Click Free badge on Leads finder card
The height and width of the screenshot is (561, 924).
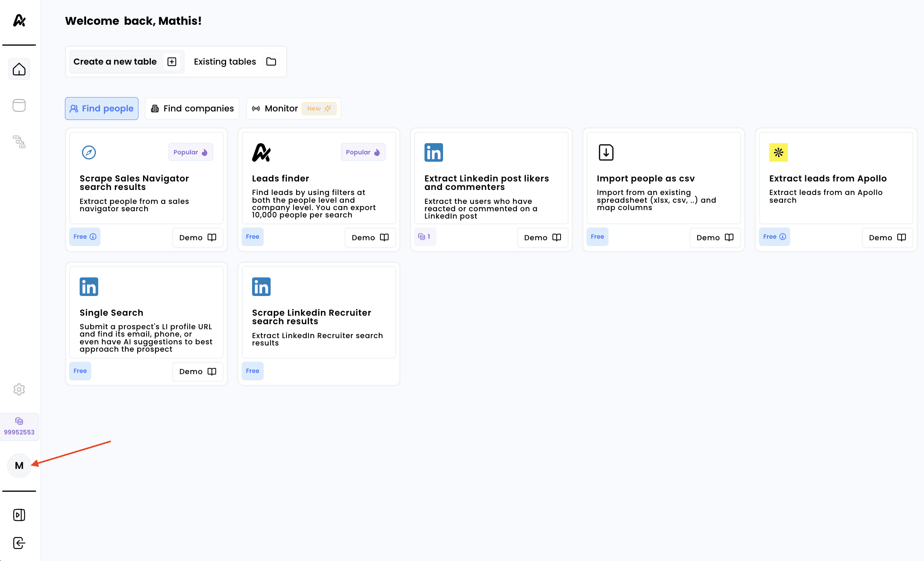coord(252,237)
